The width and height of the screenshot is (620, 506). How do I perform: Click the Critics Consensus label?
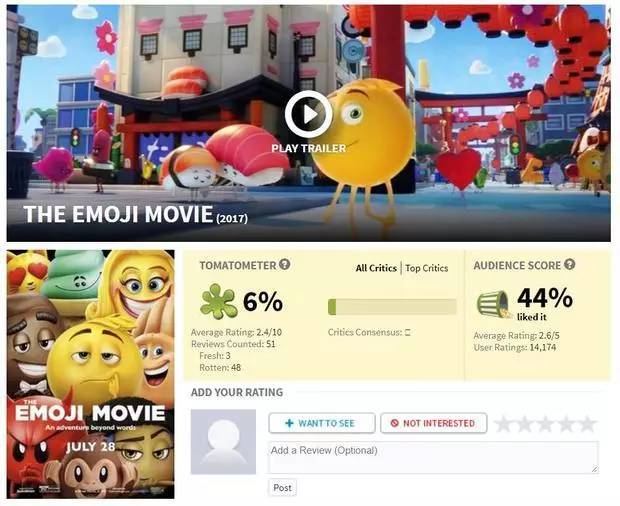365,332
